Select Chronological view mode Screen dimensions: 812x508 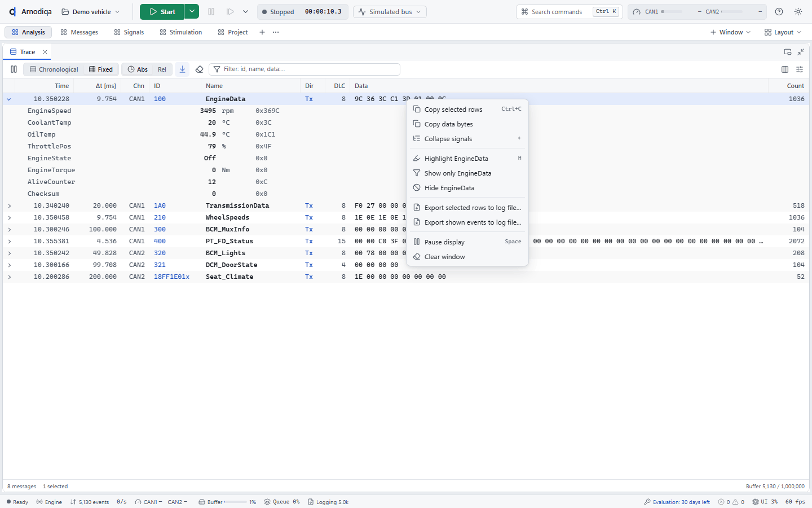click(x=54, y=69)
